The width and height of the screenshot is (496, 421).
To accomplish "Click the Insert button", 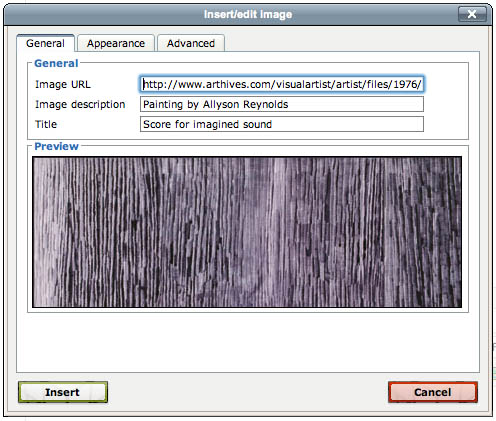I will 63,392.
